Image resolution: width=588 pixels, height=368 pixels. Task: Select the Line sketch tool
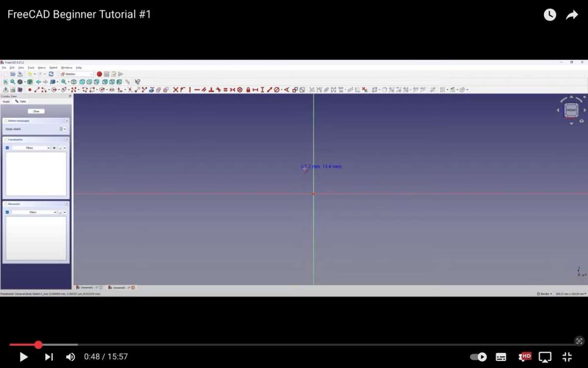[37, 90]
